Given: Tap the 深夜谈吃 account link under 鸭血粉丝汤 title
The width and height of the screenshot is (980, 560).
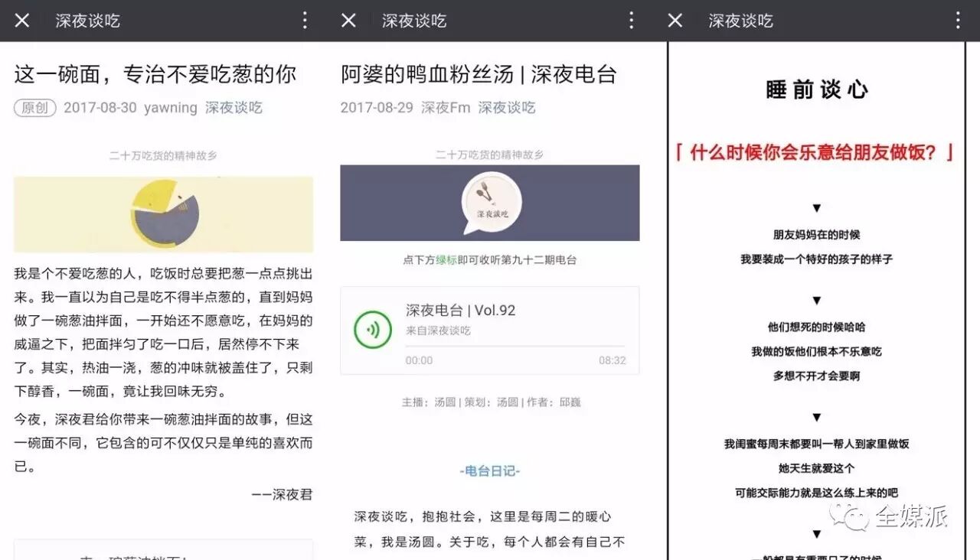Looking at the screenshot, I should 507,108.
